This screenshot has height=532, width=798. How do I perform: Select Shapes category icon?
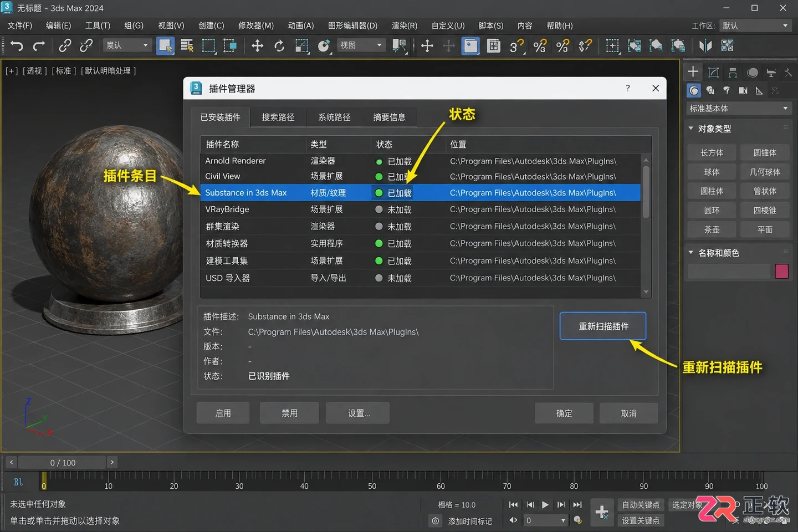(710, 90)
